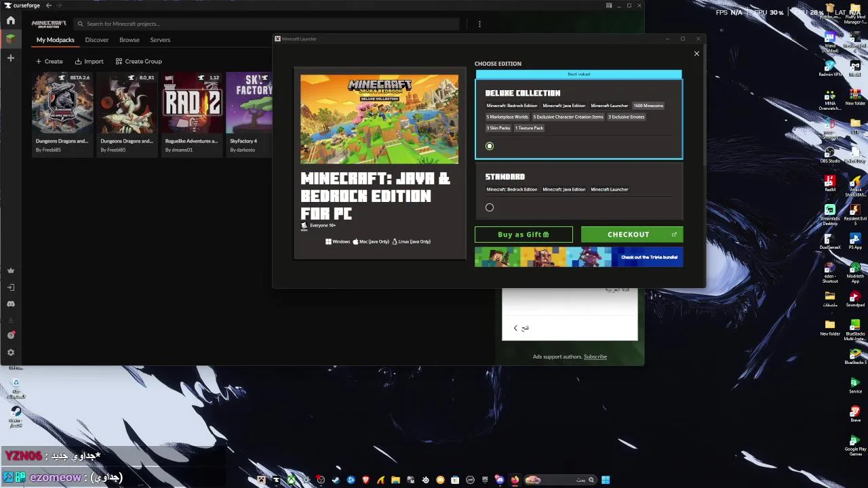Open the Discord icon in CurseForge sidebar
This screenshot has height=488, width=868.
(10, 304)
